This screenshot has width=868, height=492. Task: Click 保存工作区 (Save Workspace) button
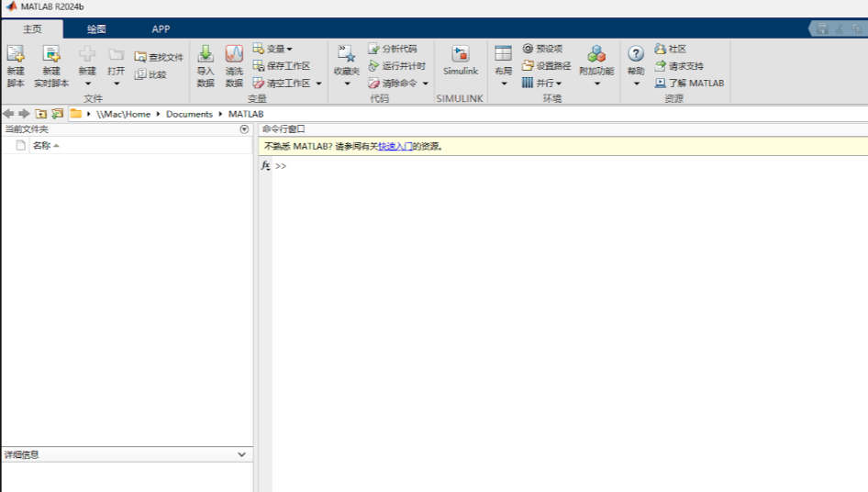pos(282,66)
